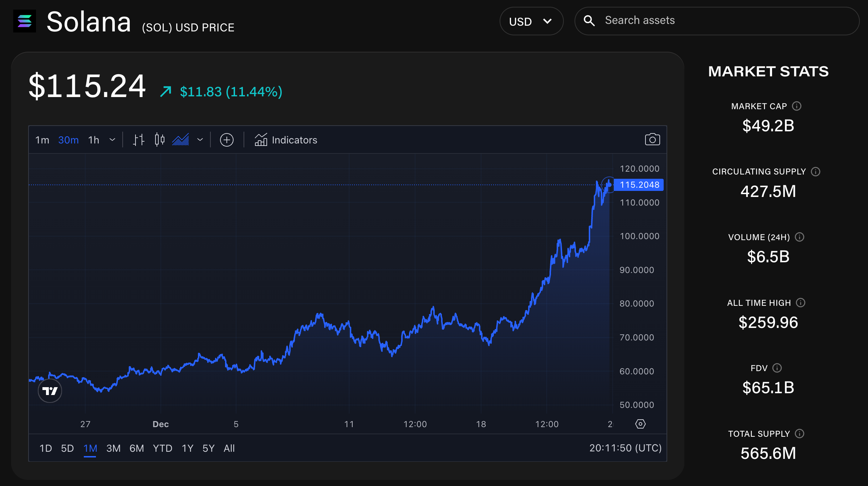This screenshot has height=486, width=868.
Task: Switch to the YTD range tab
Action: click(163, 448)
